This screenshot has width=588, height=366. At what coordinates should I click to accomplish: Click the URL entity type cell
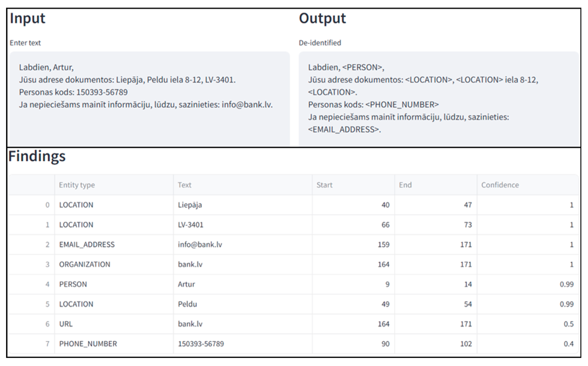pyautogui.click(x=114, y=324)
